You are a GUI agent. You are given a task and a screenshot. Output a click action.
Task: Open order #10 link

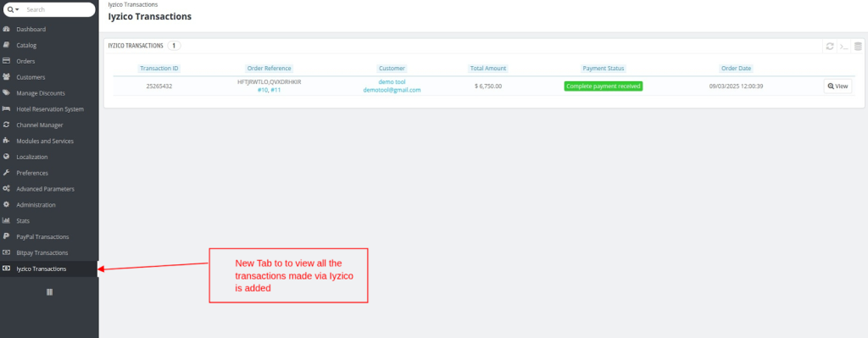[x=263, y=90]
